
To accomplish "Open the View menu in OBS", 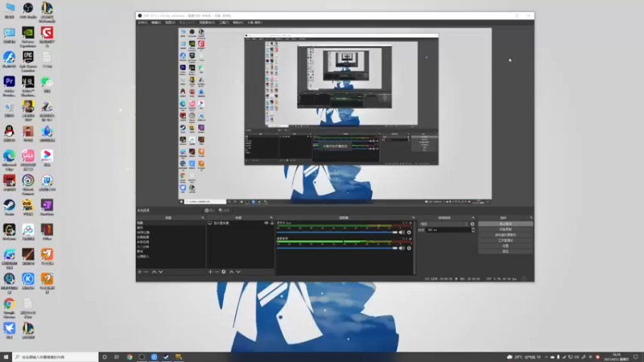I will 170,23.
